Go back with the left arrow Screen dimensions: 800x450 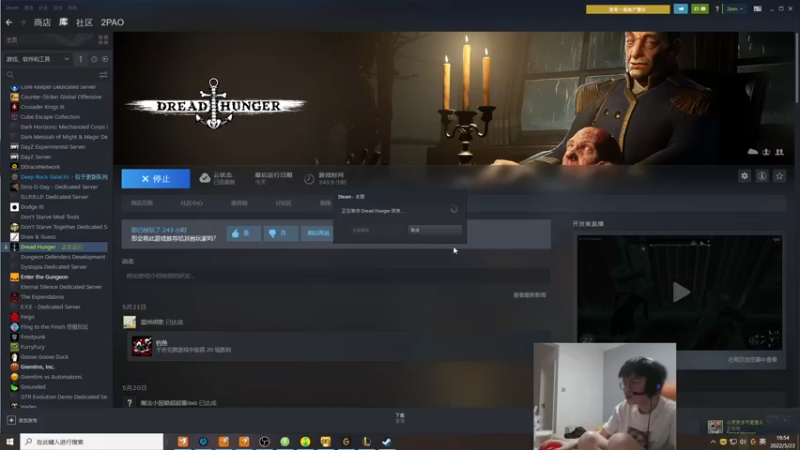pos(9,22)
